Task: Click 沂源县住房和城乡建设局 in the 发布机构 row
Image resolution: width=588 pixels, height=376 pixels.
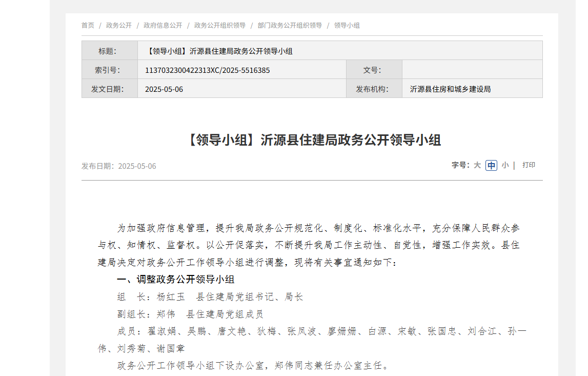Action: click(x=450, y=89)
